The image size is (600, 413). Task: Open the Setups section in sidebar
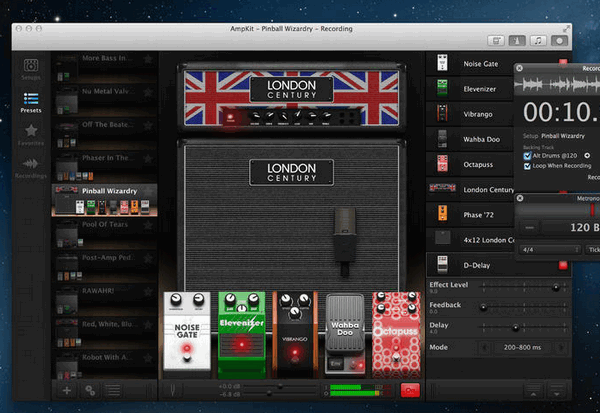point(31,69)
